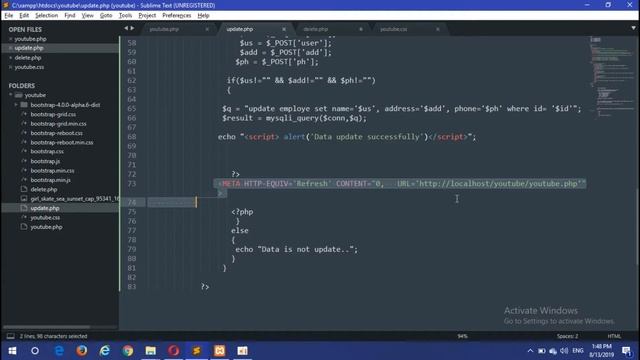Open the Tools menu
Screen dimensions: 640x360
coord(125,16)
